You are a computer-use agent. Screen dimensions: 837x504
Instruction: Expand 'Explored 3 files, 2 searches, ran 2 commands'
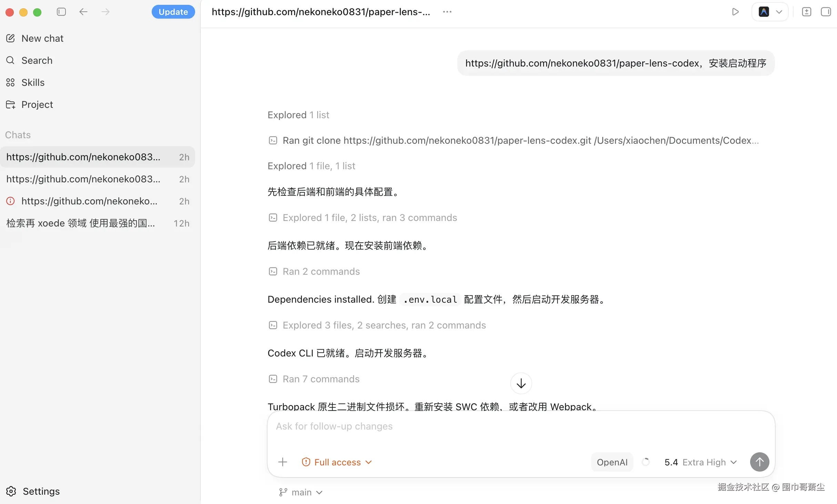pos(377,325)
